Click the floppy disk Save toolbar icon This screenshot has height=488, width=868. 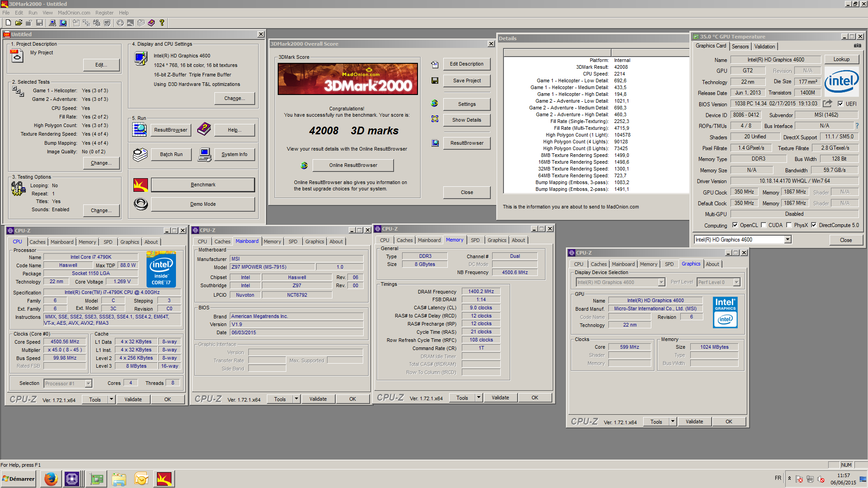pyautogui.click(x=39, y=23)
